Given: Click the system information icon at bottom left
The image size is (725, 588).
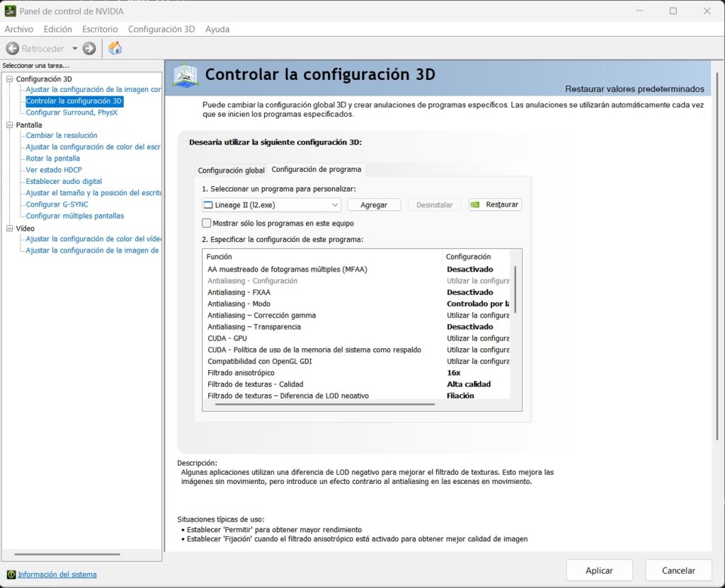Looking at the screenshot, I should pos(11,575).
